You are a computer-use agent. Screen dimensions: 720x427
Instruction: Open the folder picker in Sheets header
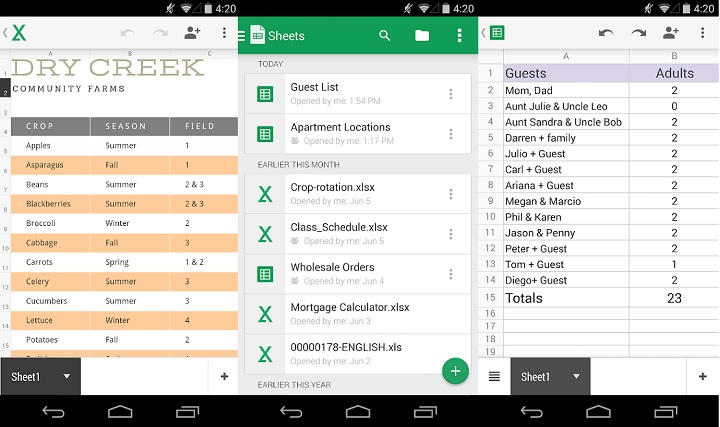tap(422, 35)
